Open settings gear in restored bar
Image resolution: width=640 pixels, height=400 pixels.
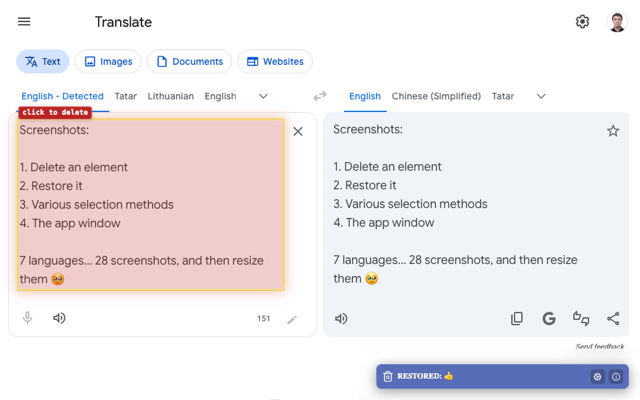point(597,377)
